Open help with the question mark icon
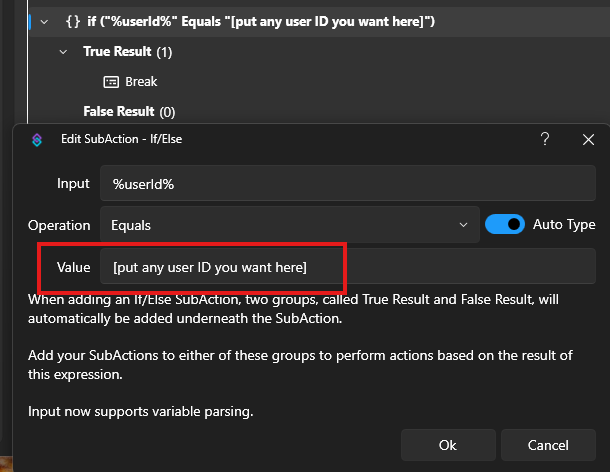Screen dimensions: 610x472 tap(545, 140)
